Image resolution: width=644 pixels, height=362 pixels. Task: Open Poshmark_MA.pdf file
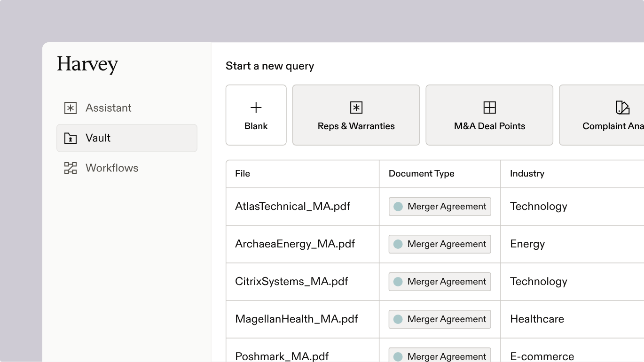click(282, 356)
